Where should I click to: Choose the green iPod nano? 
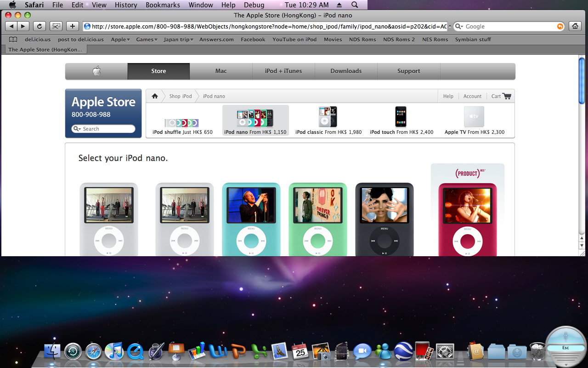318,219
